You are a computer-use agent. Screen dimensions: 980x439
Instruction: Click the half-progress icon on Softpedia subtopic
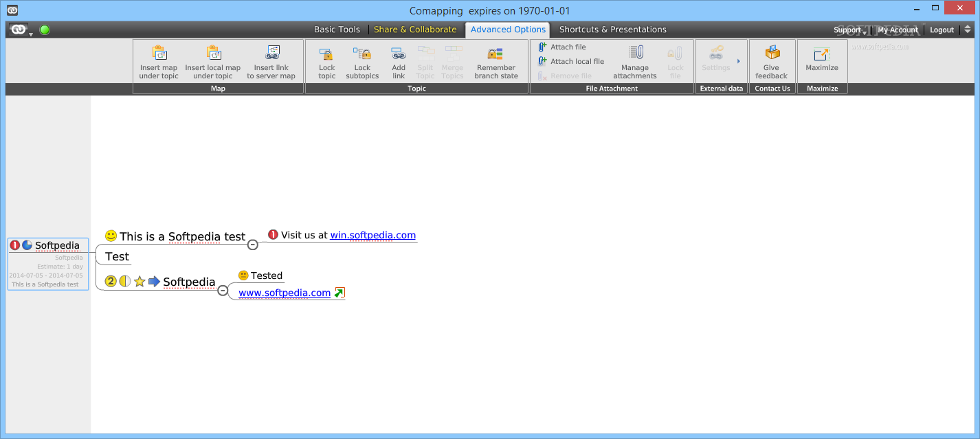point(125,281)
